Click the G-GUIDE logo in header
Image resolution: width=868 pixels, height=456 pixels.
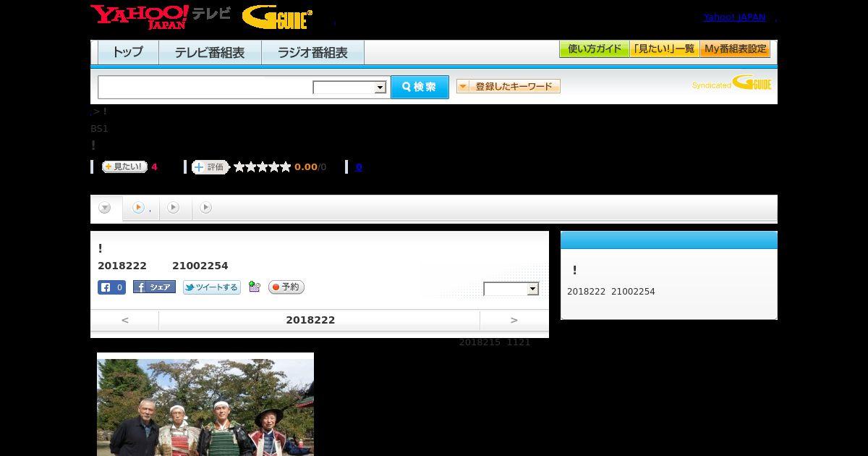click(x=277, y=17)
